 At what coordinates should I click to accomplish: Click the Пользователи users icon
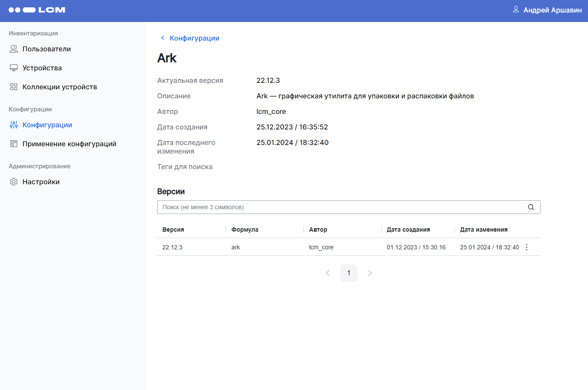(14, 49)
